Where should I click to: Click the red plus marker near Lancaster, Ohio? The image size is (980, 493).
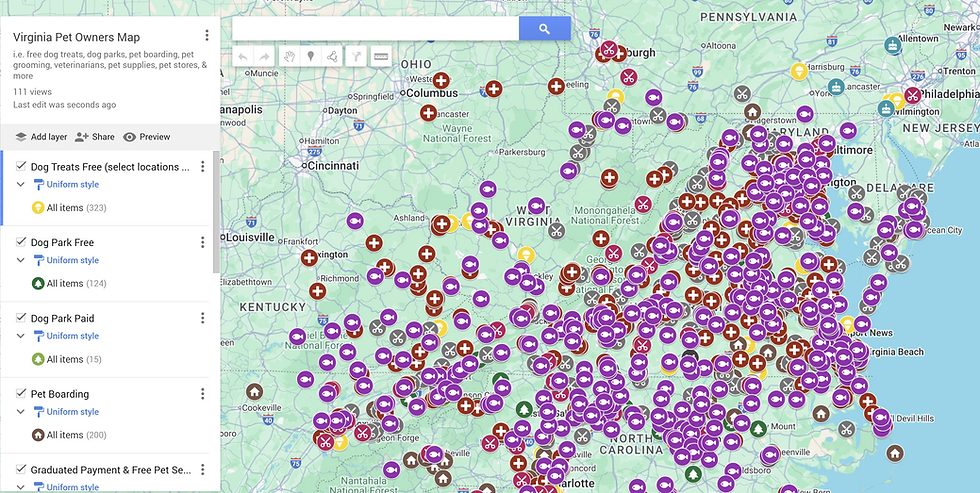(428, 113)
